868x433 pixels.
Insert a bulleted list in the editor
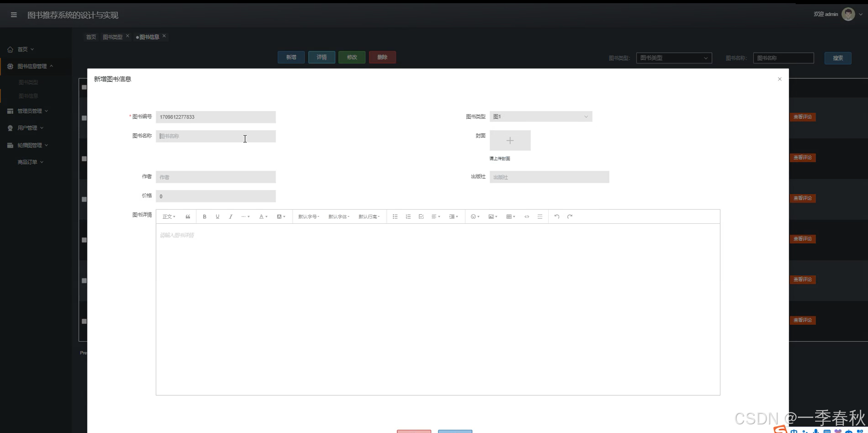[x=395, y=216]
